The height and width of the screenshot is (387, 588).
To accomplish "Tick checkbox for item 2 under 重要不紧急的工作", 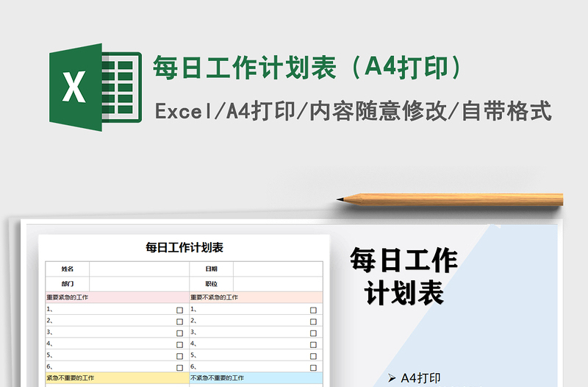I will (313, 322).
